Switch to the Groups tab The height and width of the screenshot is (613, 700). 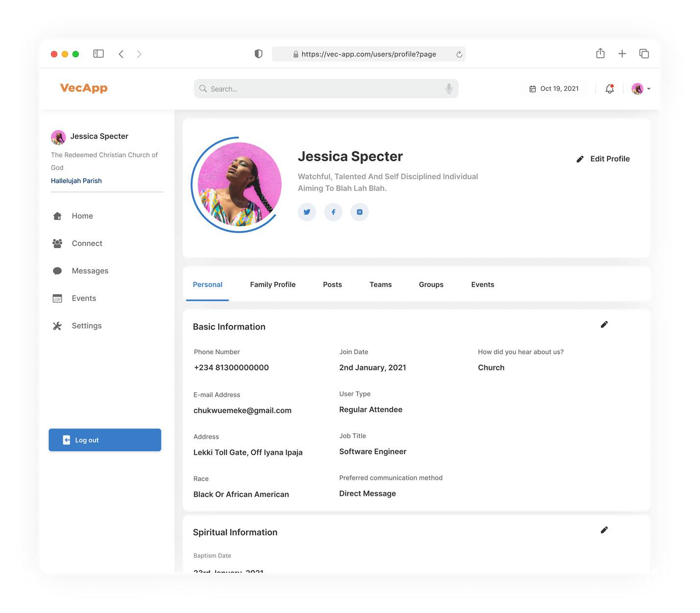431,284
